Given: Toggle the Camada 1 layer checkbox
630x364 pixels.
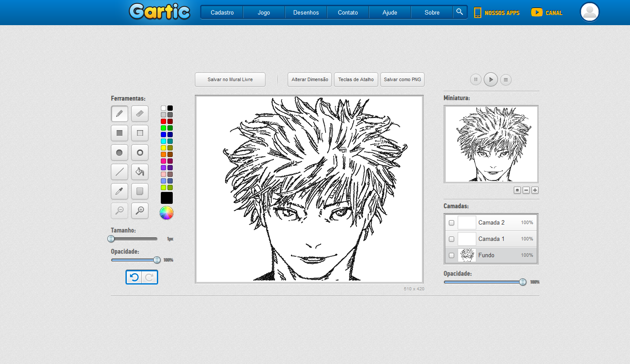Looking at the screenshot, I should (x=452, y=239).
